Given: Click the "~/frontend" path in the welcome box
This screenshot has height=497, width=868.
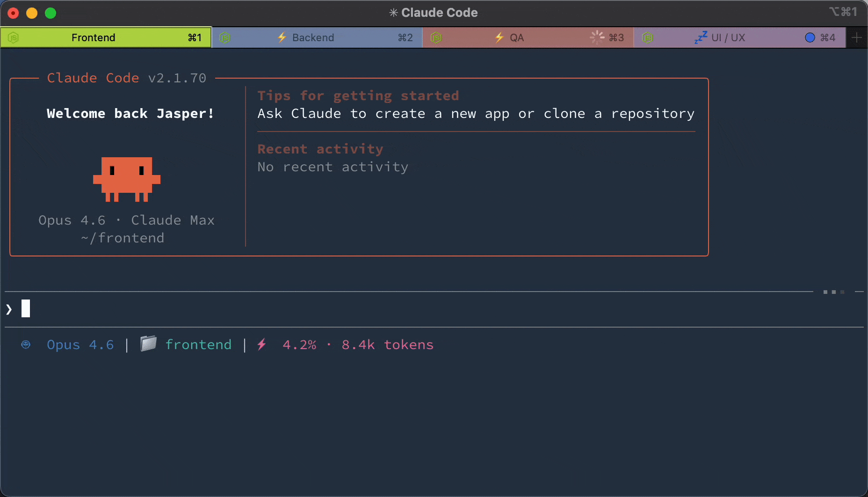Looking at the screenshot, I should [123, 238].
